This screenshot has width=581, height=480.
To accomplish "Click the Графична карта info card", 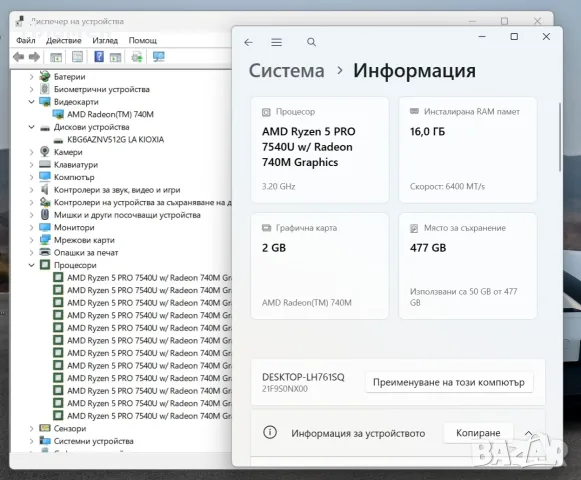I will pos(320,266).
